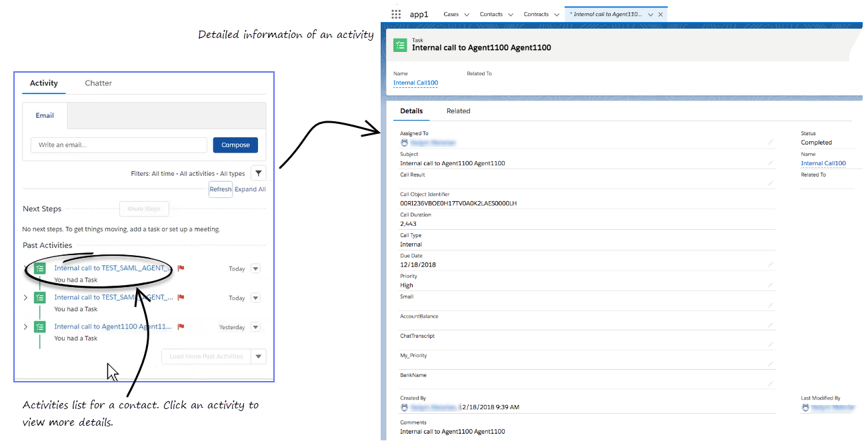868x445 pixels.
Task: Click the pencil icon to edit Subject
Action: point(771,163)
